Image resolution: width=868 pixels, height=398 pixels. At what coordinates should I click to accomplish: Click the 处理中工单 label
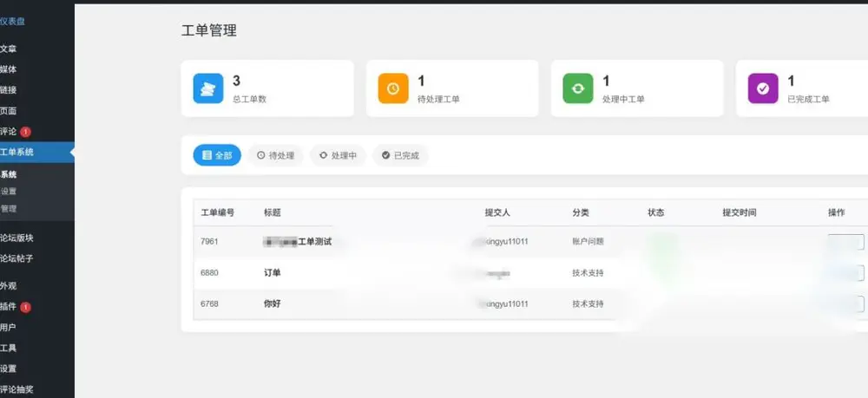click(x=623, y=100)
